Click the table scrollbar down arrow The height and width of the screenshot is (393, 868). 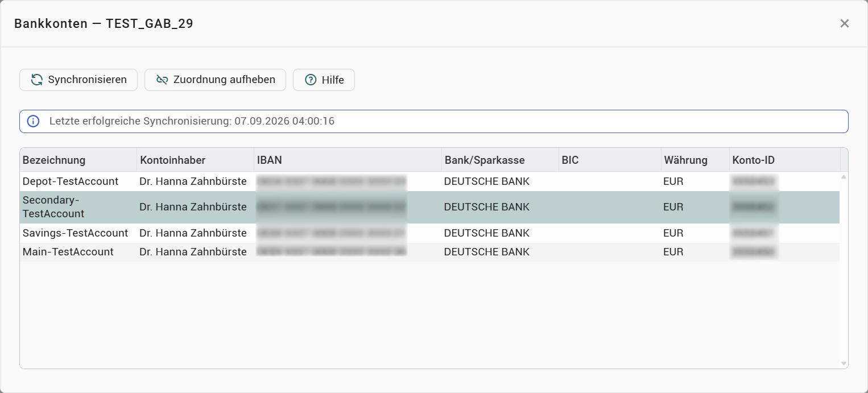[x=844, y=363]
